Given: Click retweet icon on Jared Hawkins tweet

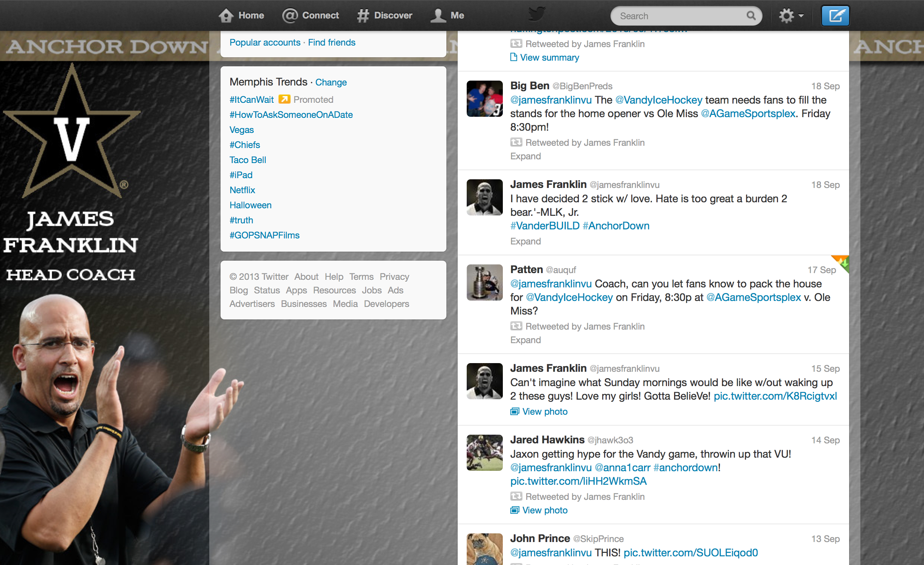Looking at the screenshot, I should (x=516, y=496).
